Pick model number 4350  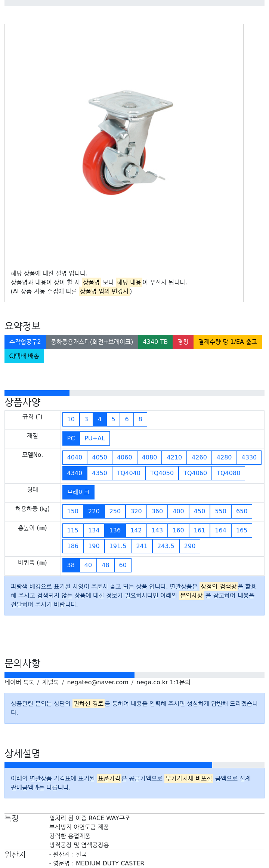99,473
